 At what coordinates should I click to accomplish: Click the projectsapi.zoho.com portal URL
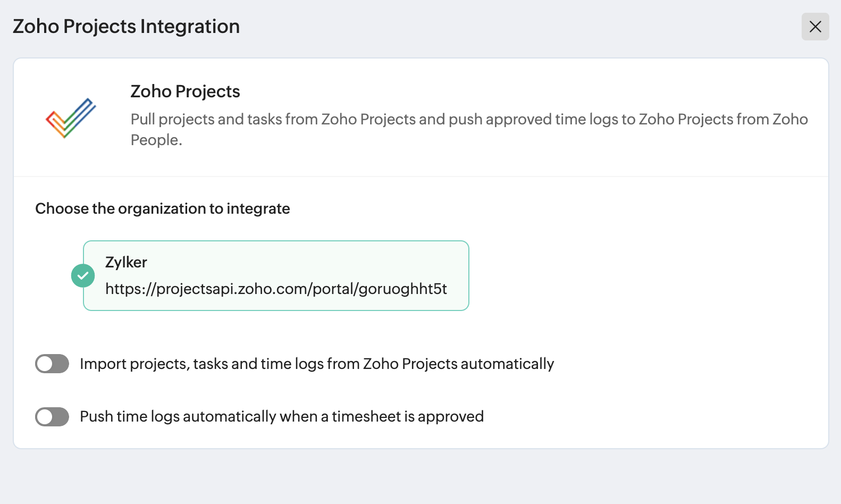point(276,289)
